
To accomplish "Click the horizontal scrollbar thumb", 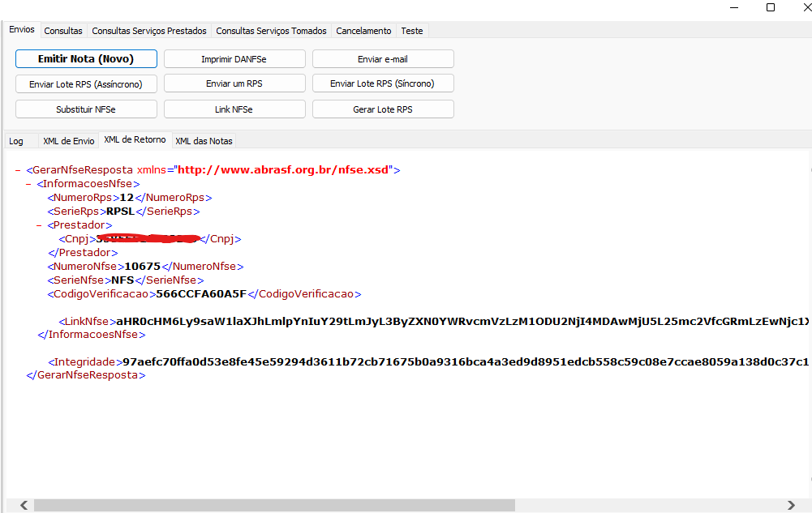I will pyautogui.click(x=274, y=505).
